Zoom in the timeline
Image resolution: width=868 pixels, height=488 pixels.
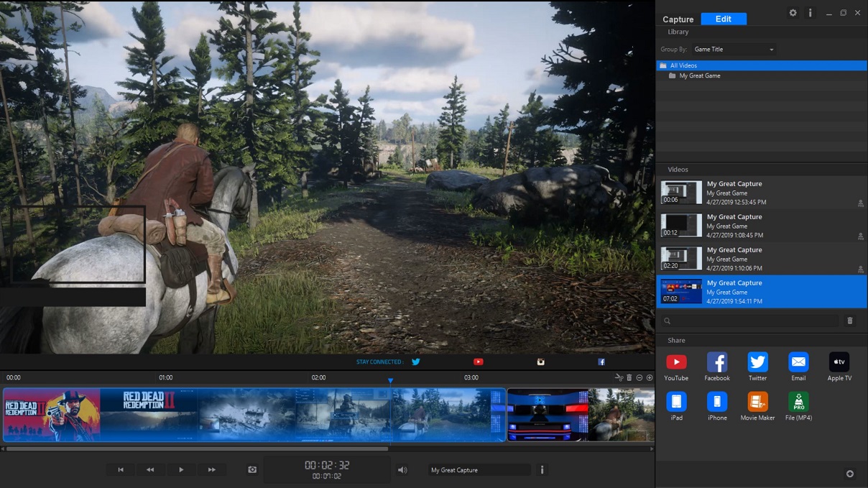tap(650, 377)
